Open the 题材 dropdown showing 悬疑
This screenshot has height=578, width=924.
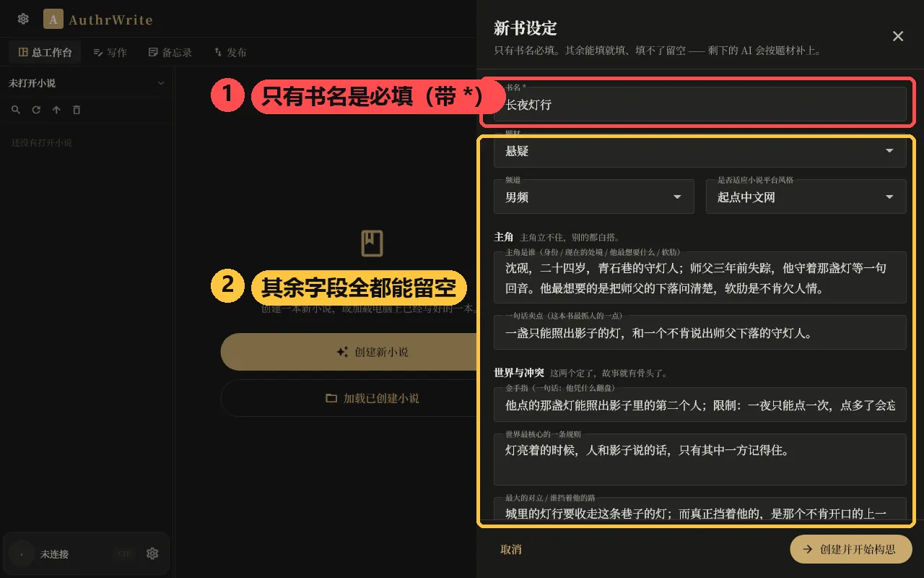(699, 150)
